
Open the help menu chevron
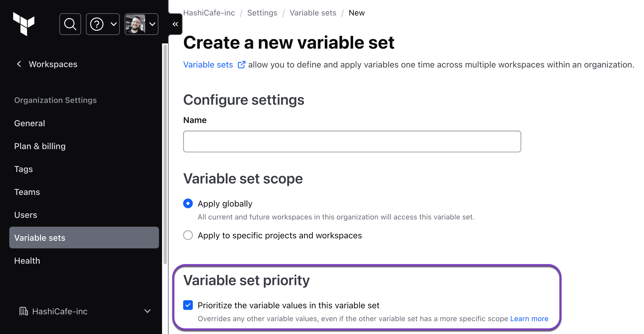(114, 24)
